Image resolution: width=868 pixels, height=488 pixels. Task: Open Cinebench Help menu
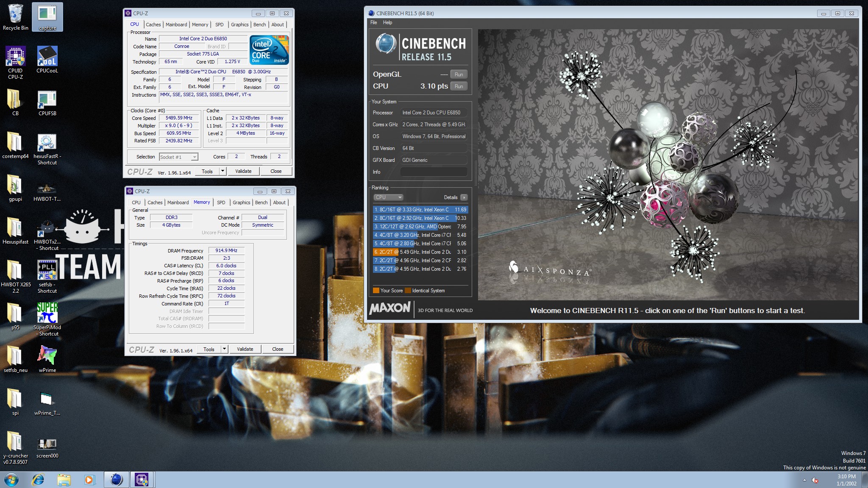[x=388, y=22]
